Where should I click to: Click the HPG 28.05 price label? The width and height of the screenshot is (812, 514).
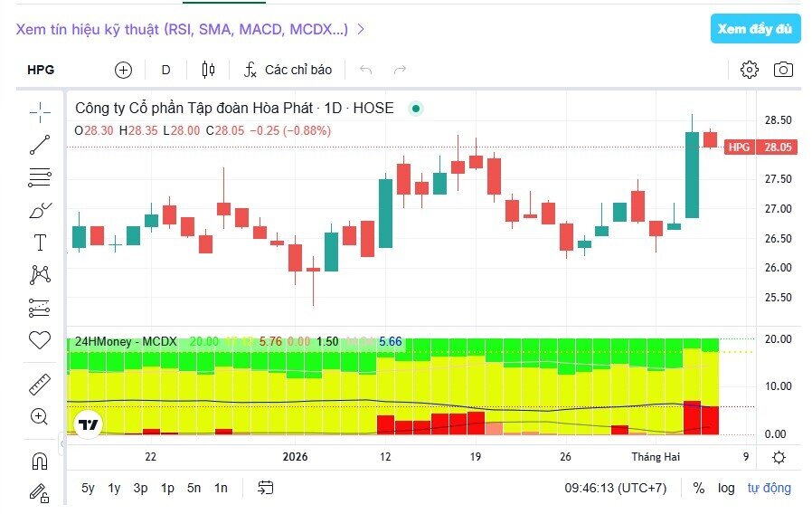coord(760,148)
